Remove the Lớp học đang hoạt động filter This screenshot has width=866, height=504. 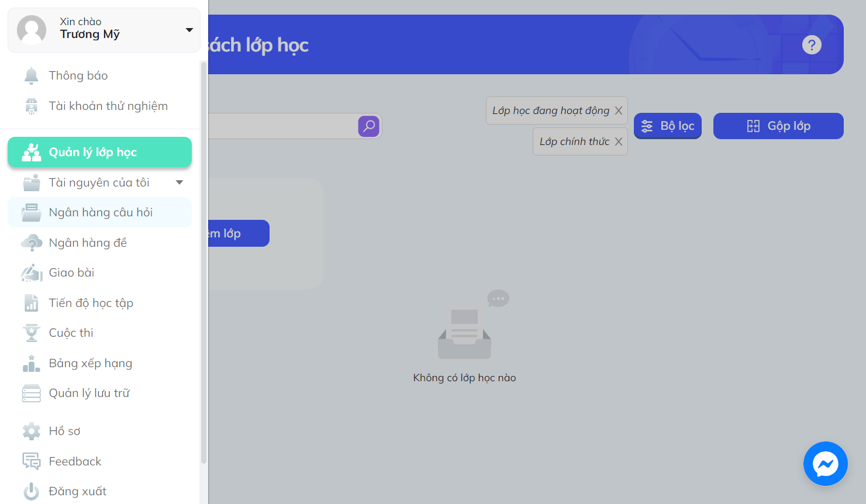(619, 111)
